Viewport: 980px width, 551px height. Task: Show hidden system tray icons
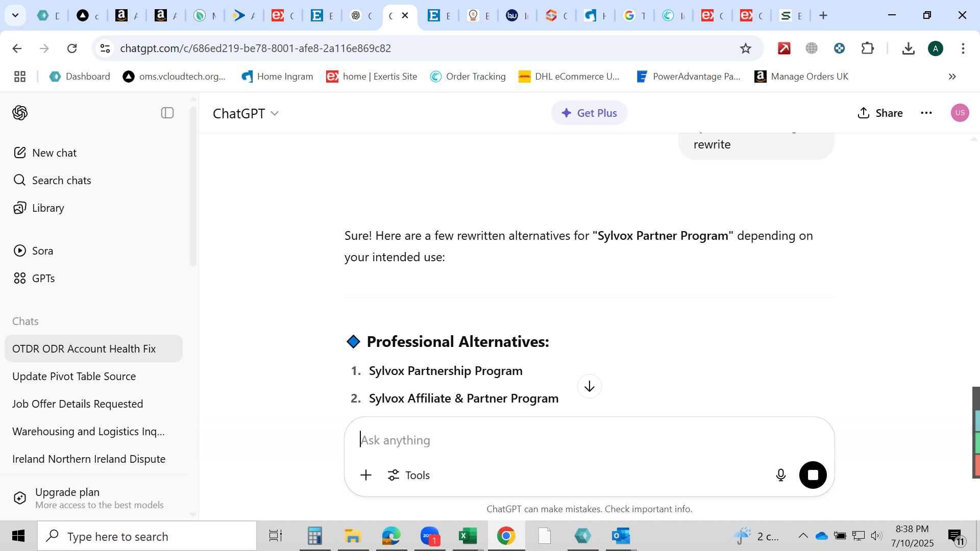[803, 536]
